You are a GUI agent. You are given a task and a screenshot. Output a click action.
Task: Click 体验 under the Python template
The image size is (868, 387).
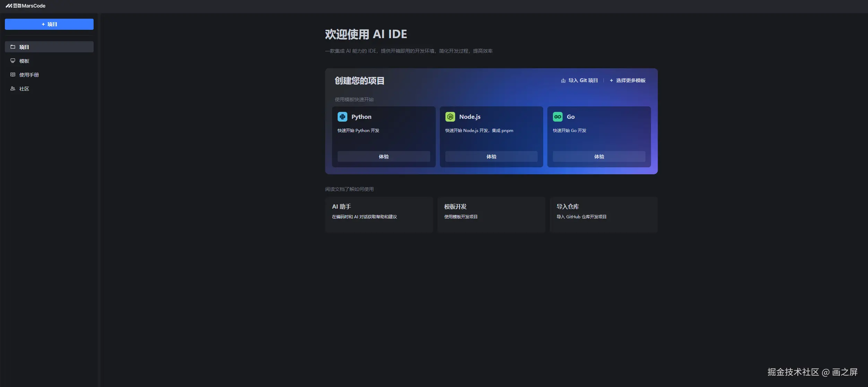coord(384,157)
